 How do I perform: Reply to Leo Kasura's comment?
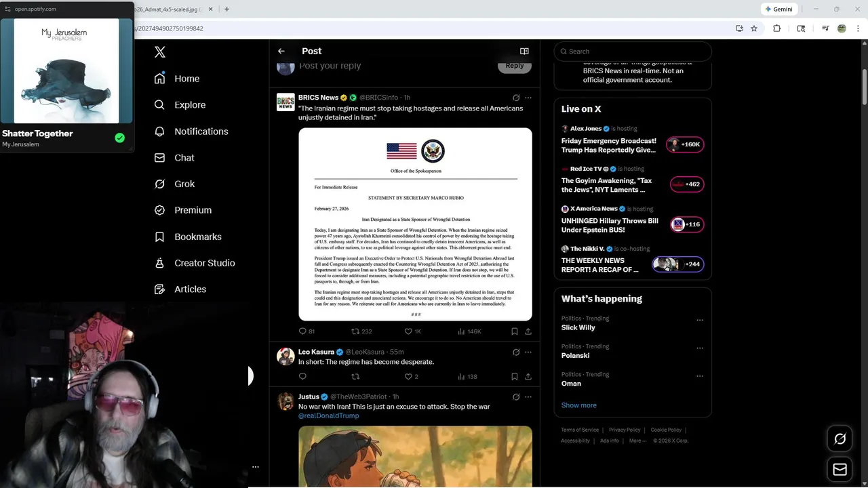click(302, 376)
